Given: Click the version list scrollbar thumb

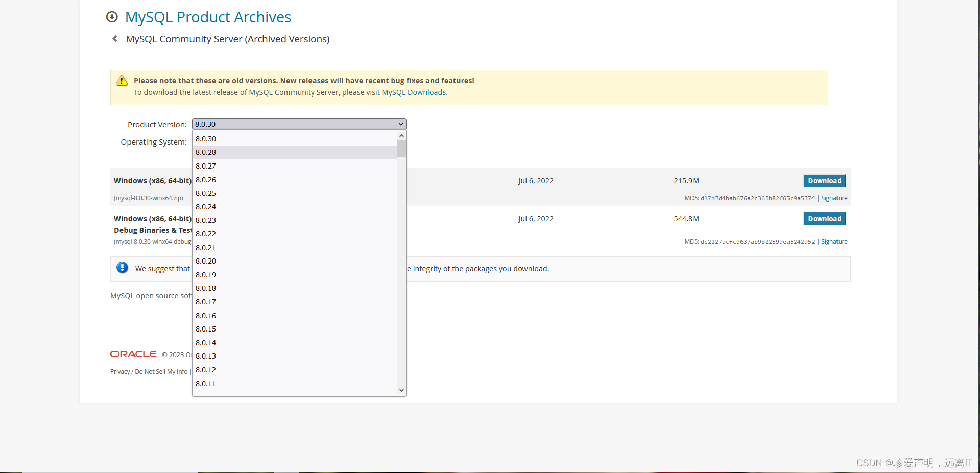Looking at the screenshot, I should coord(401,149).
